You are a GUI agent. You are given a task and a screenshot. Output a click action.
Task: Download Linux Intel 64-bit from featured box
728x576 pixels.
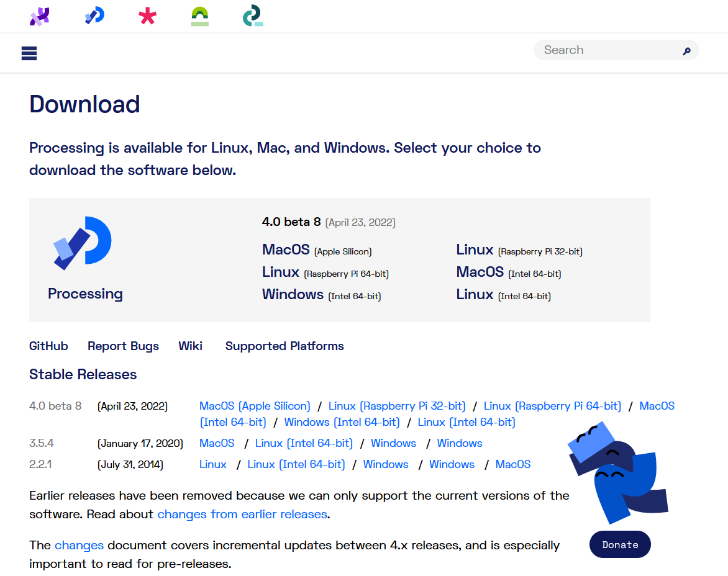coord(503,294)
